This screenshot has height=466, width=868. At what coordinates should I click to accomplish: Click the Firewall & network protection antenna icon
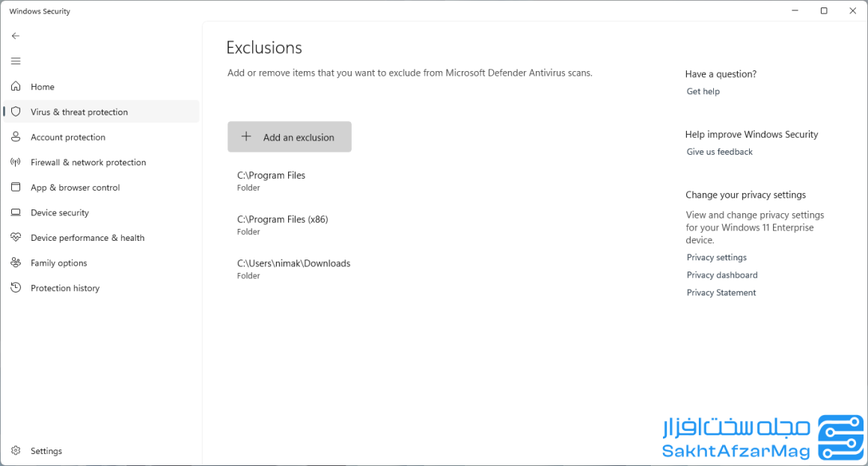pos(16,162)
